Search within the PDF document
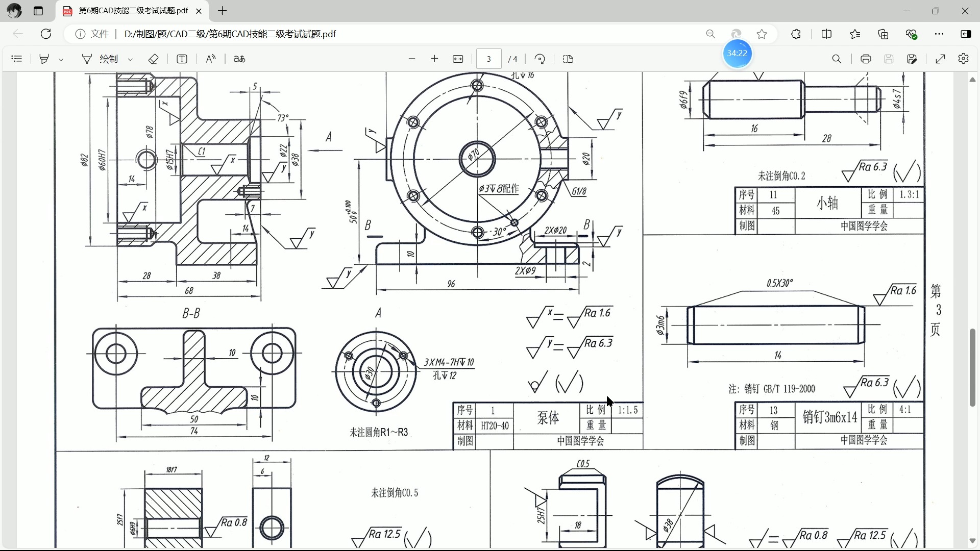This screenshot has width=980, height=551. pos(837,59)
